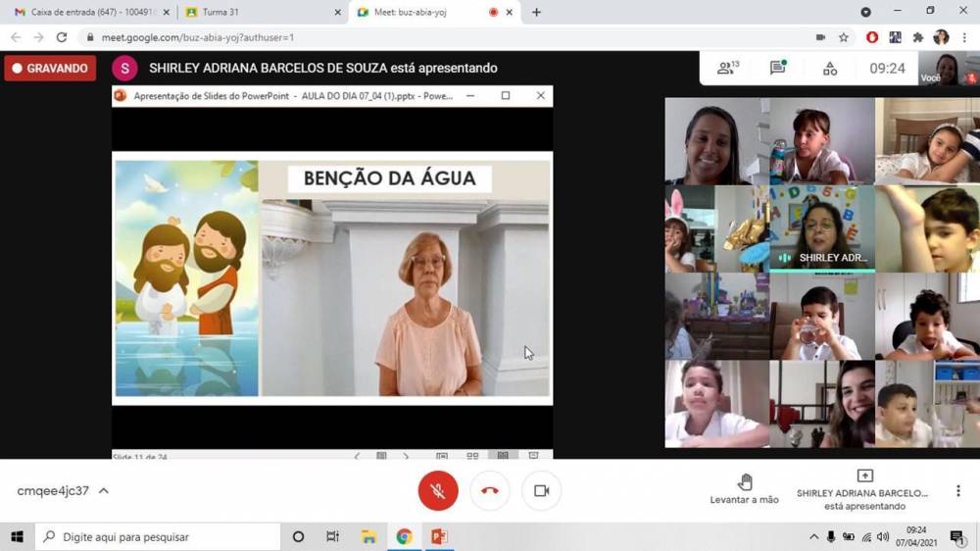Image resolution: width=980 pixels, height=551 pixels.
Task: Open Meet's three-dot more options menu
Action: coord(957,491)
